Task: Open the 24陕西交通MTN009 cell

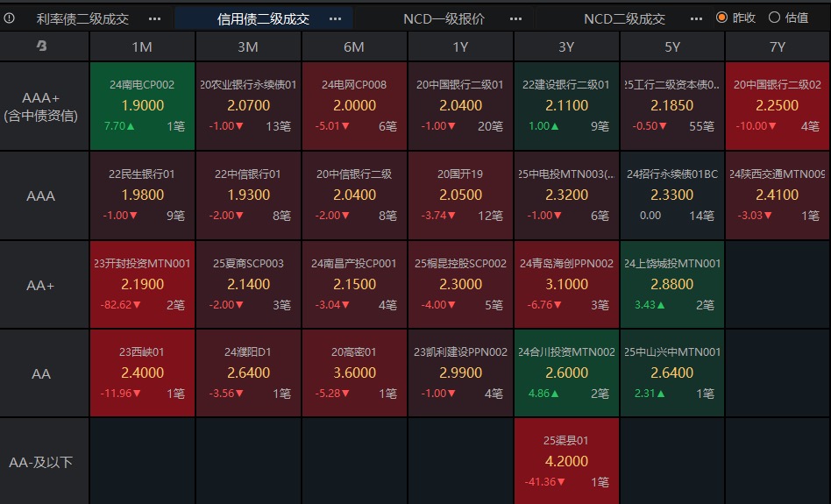Action: pyautogui.click(x=778, y=195)
